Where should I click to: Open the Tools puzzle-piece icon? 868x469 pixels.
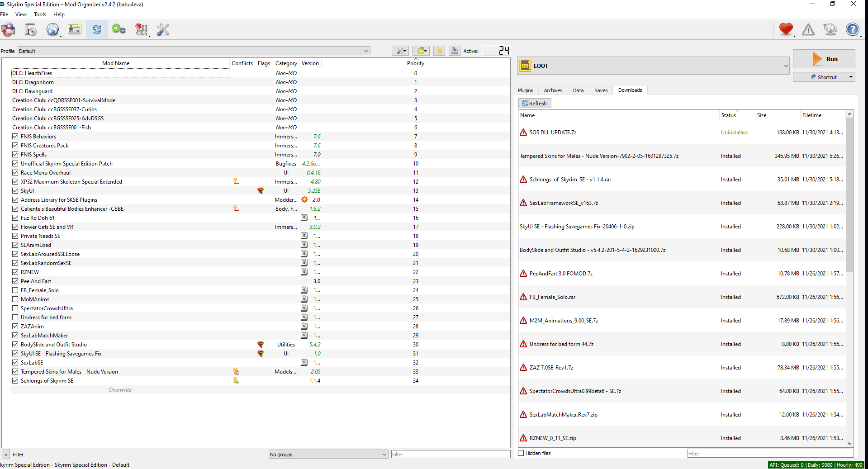pyautogui.click(x=142, y=30)
